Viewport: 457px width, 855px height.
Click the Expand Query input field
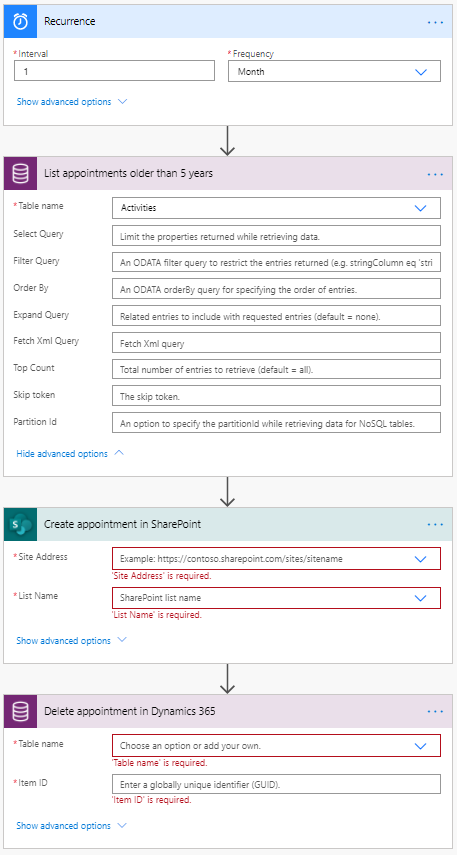tap(276, 316)
